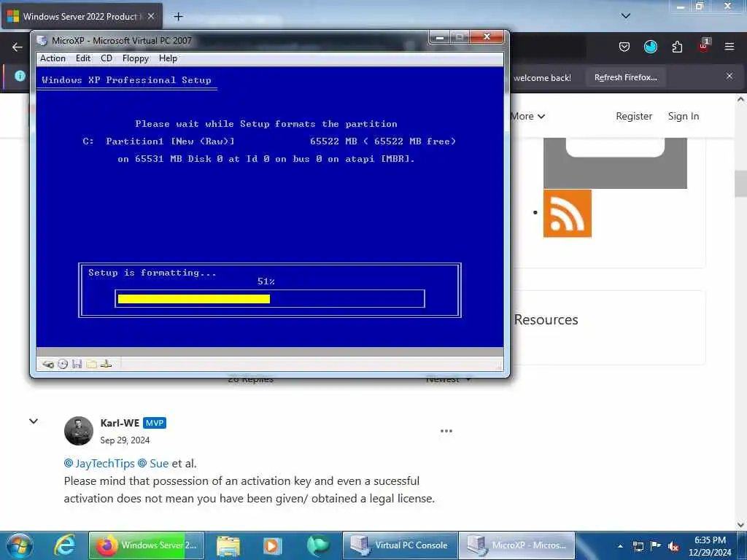Click the CD drive icon in Virtual PC status bar

click(x=63, y=365)
